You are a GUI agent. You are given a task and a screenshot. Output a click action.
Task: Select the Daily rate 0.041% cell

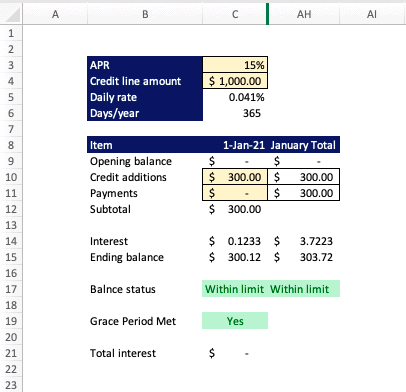pos(235,97)
